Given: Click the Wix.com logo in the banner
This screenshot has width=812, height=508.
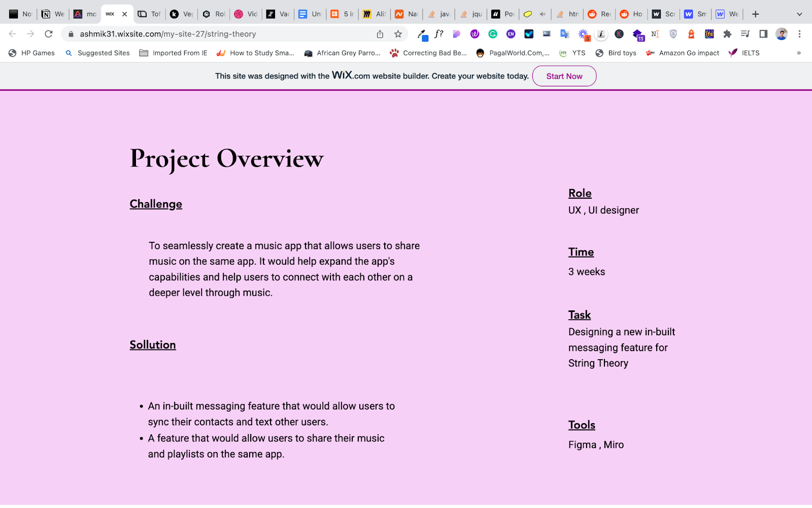Looking at the screenshot, I should click(x=351, y=76).
